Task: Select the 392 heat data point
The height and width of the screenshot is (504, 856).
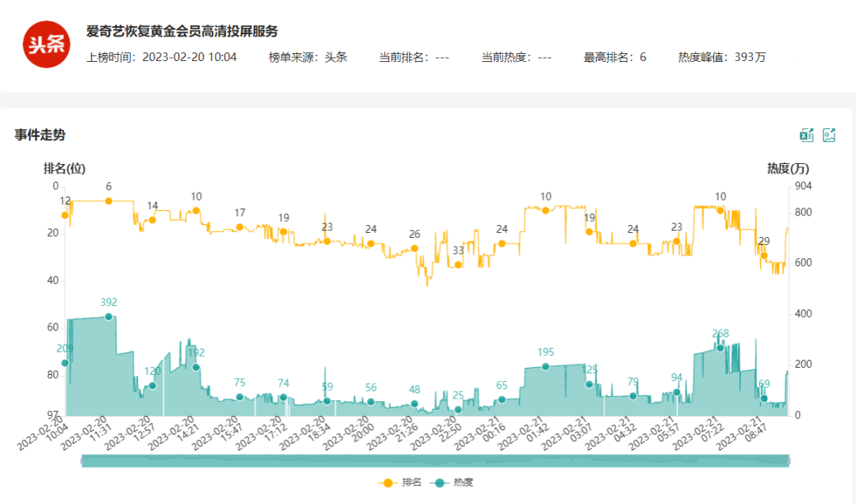Action: pyautogui.click(x=109, y=316)
